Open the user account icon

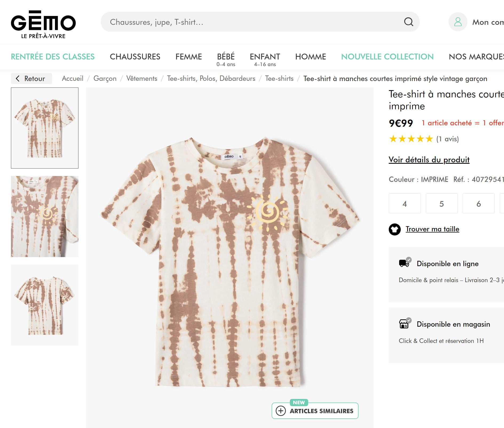pyautogui.click(x=458, y=22)
